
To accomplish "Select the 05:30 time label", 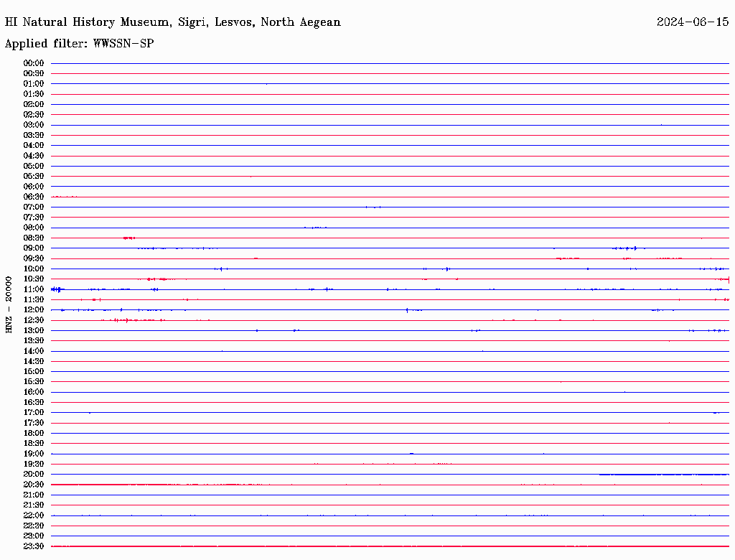I will pyautogui.click(x=34, y=177).
